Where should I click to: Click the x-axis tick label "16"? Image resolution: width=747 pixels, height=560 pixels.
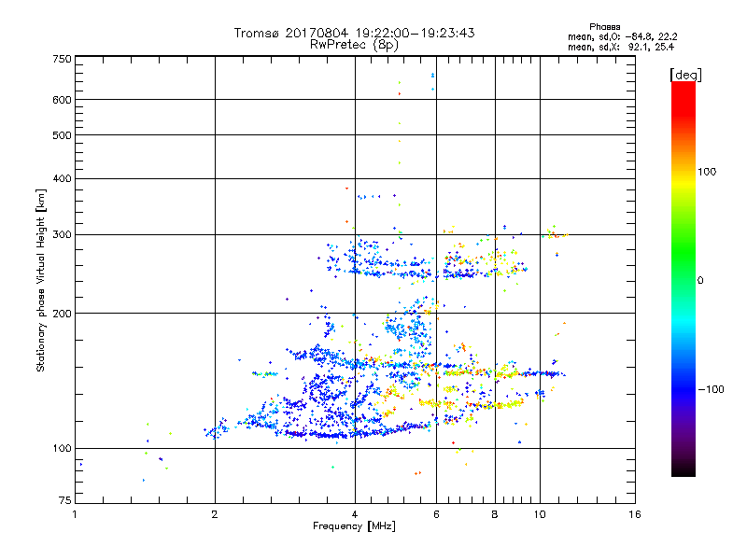635,514
